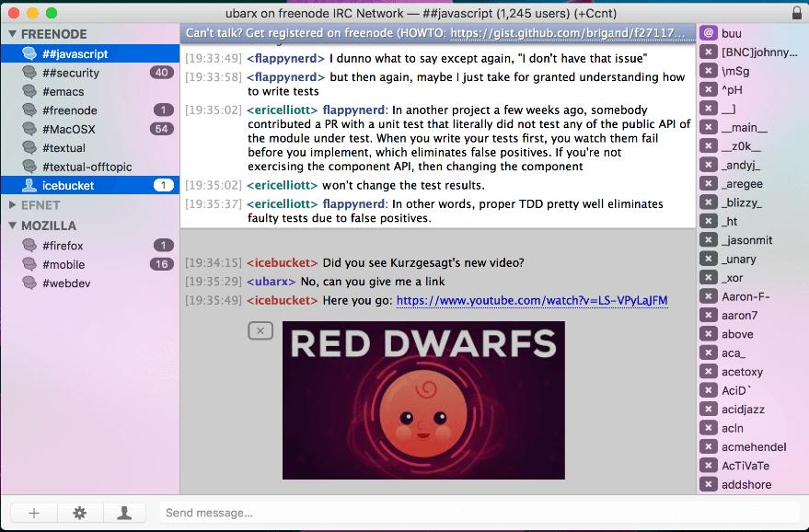
Task: Expand the EFNET server group
Action: [x=12, y=205]
